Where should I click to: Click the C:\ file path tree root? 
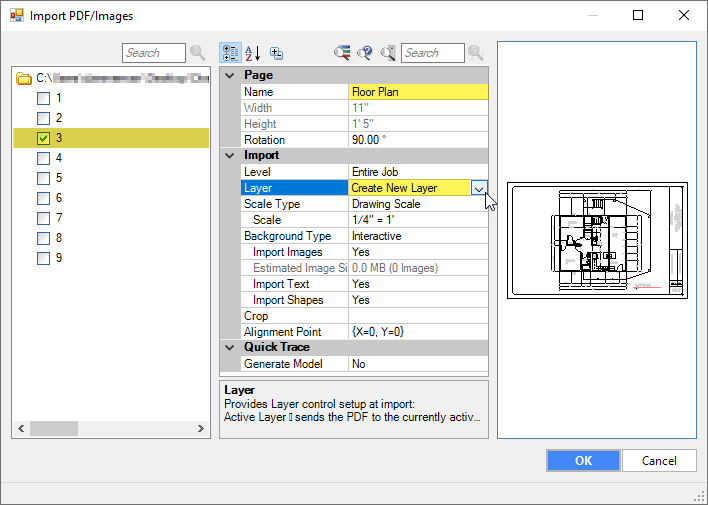(122, 78)
